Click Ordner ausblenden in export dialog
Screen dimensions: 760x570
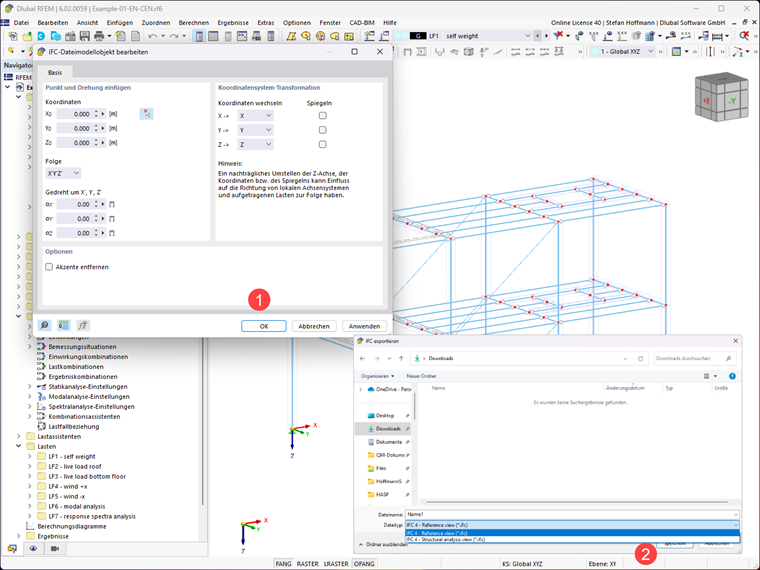[383, 545]
